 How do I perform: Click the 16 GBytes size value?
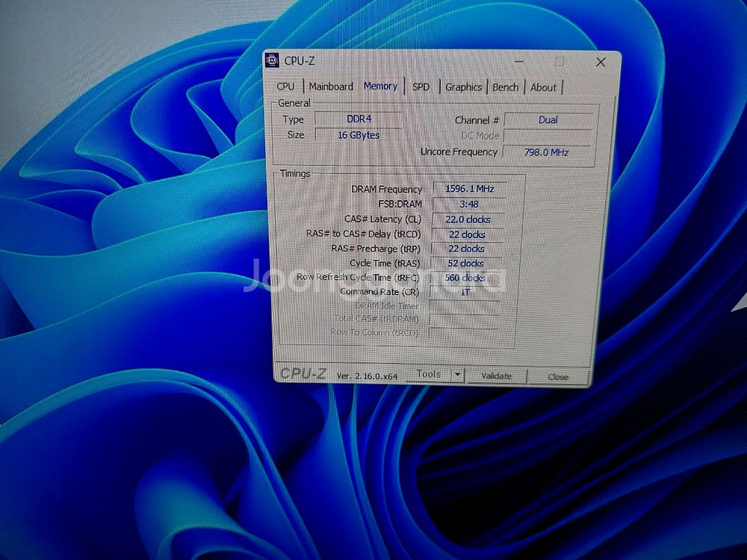tap(359, 135)
